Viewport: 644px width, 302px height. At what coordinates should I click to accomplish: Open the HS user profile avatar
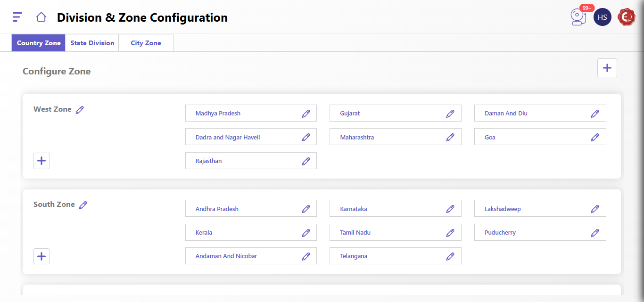pos(602,17)
